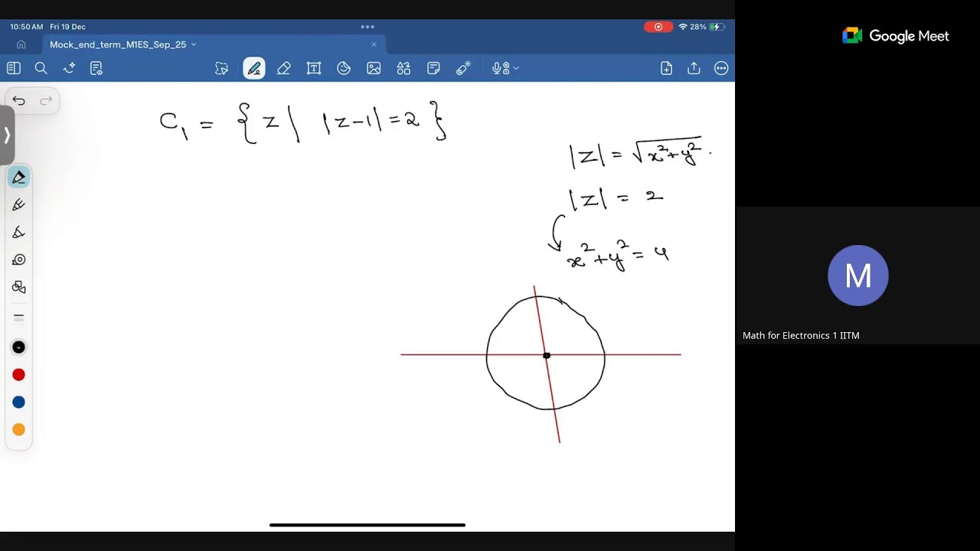Adjust the stroke thickness control

tap(18, 318)
